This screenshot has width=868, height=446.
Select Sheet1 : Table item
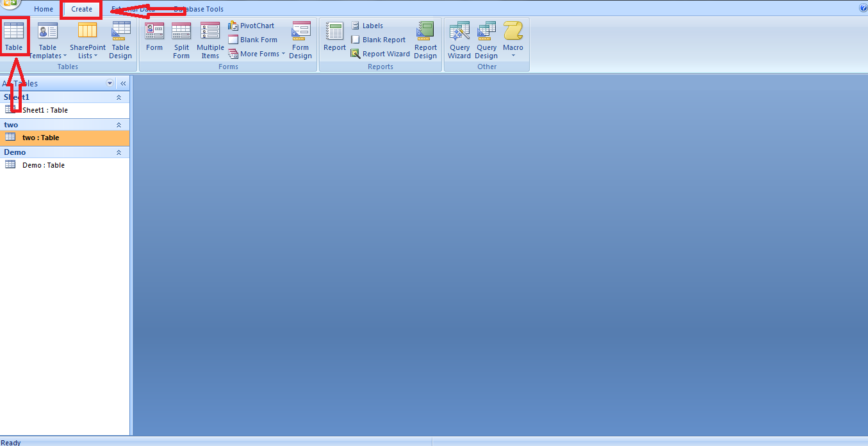pos(65,110)
